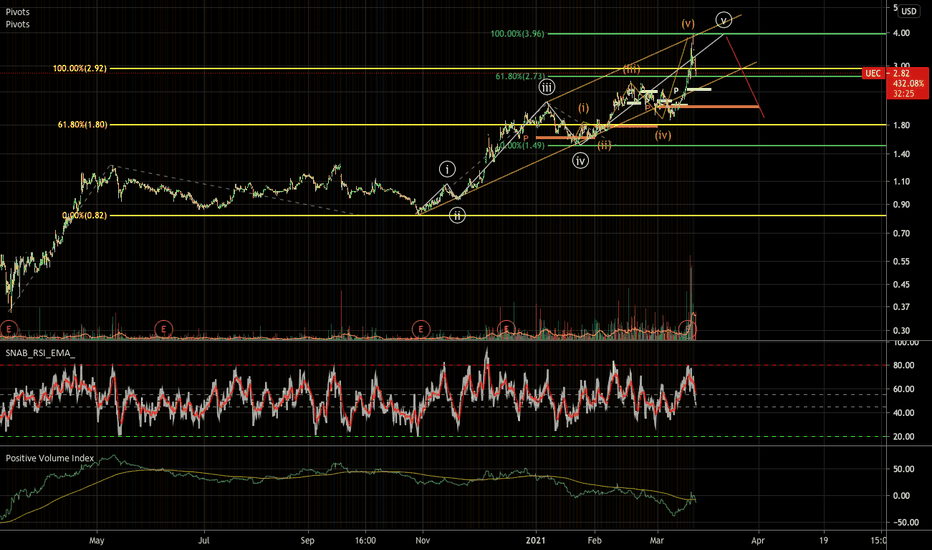932x550 pixels.
Task: Select circled wave iii label
Action: [547, 88]
